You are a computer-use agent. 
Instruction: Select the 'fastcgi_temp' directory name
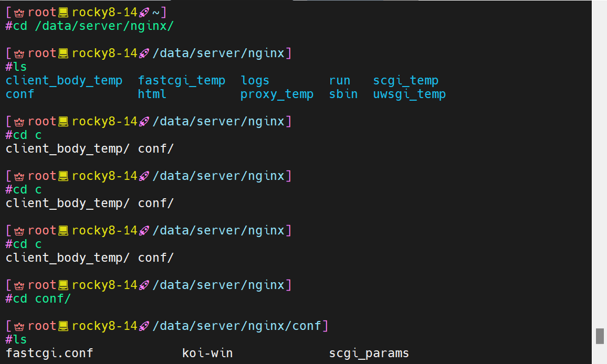coord(182,80)
